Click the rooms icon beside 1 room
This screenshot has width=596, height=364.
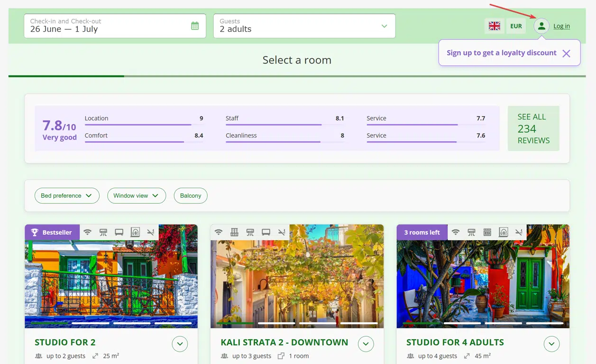(281, 356)
